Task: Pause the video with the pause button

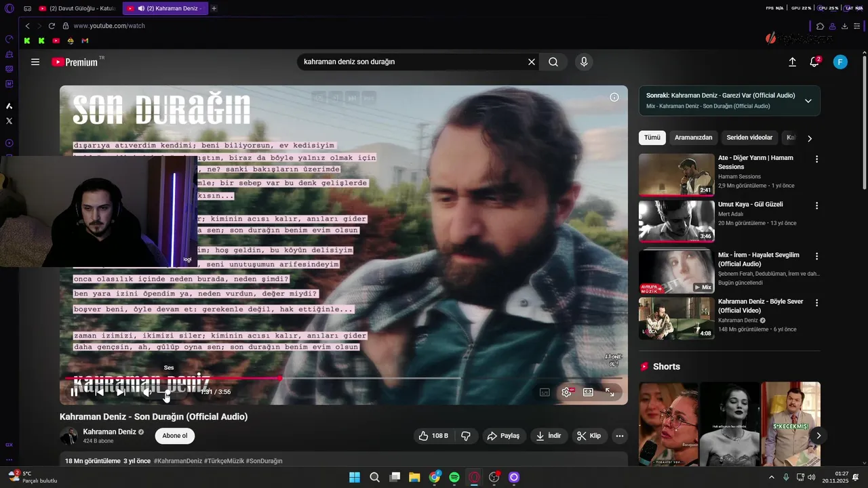Action: tap(74, 392)
